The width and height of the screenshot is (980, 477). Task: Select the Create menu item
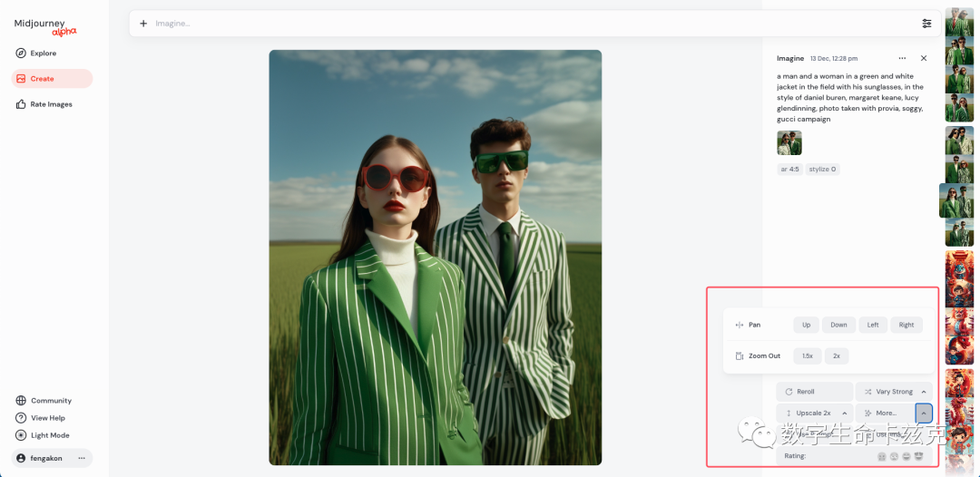pyautogui.click(x=52, y=79)
